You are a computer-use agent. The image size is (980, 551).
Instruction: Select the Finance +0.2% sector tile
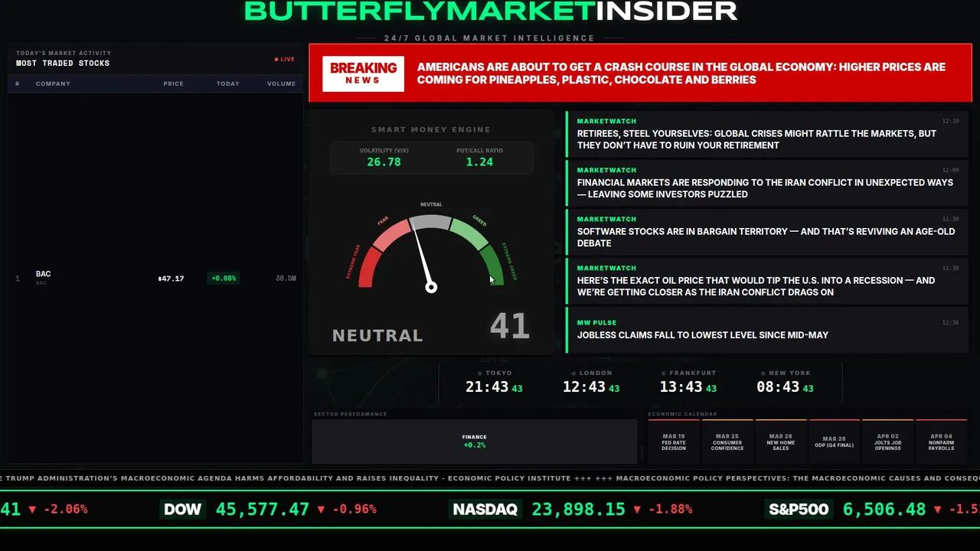[x=475, y=442]
